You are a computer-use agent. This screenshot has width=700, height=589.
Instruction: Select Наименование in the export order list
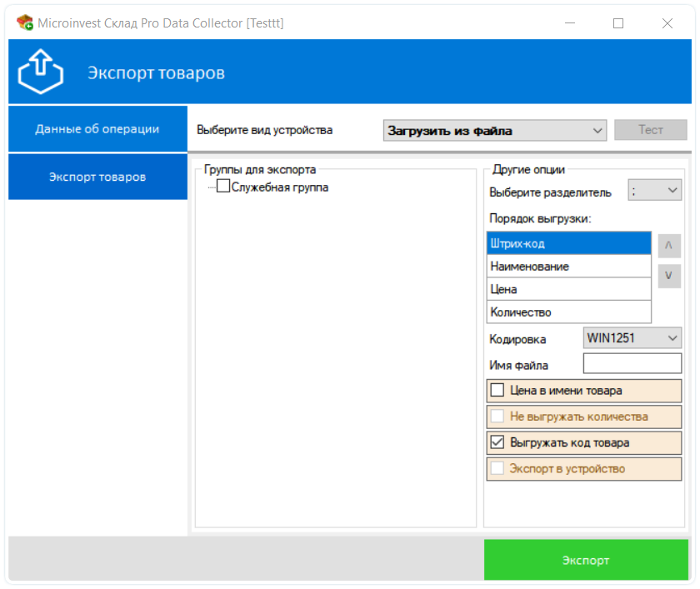pos(568,267)
